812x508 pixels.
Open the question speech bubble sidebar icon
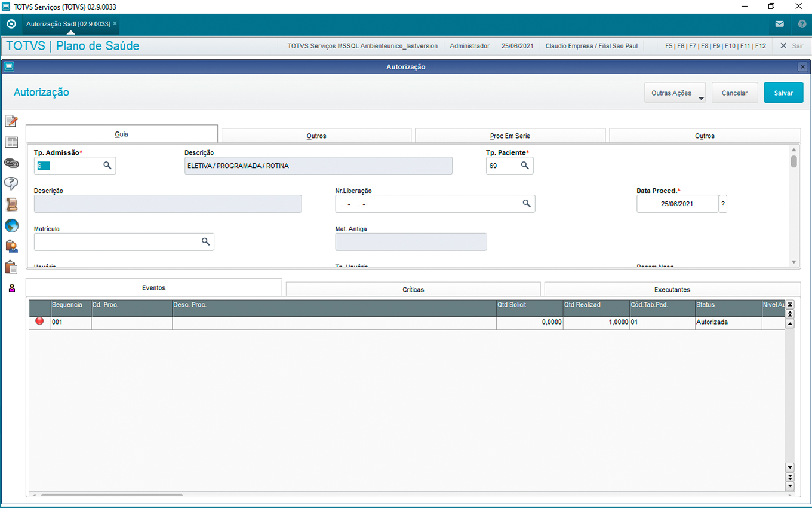11,183
